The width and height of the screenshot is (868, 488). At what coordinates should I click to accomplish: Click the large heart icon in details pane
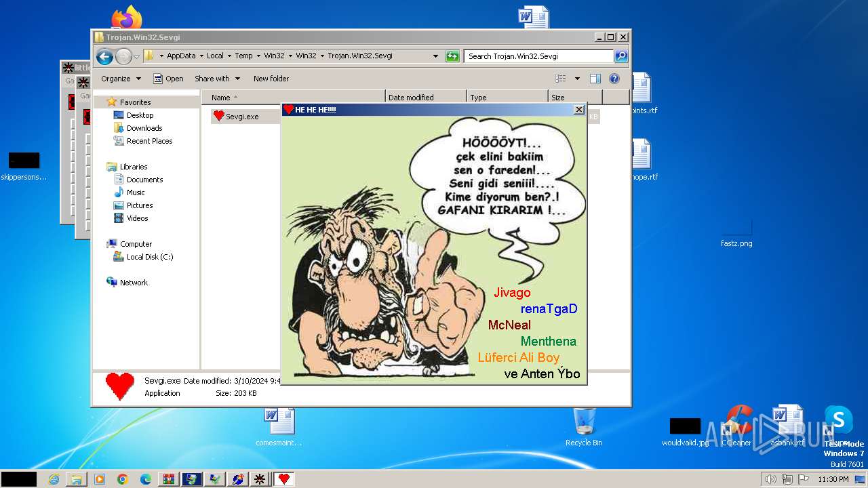click(x=120, y=386)
